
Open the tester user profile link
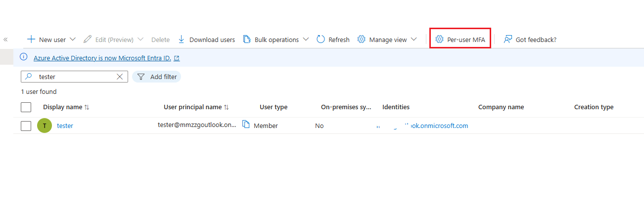[x=65, y=126]
